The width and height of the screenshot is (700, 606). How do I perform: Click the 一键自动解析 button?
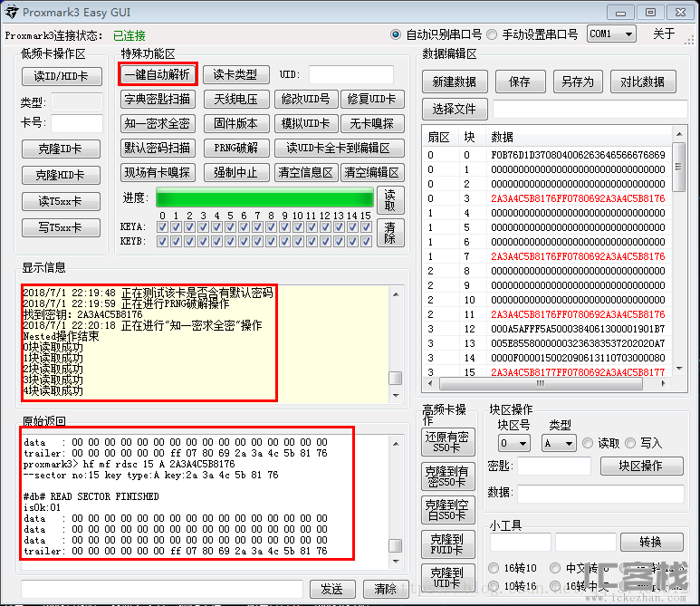[158, 74]
